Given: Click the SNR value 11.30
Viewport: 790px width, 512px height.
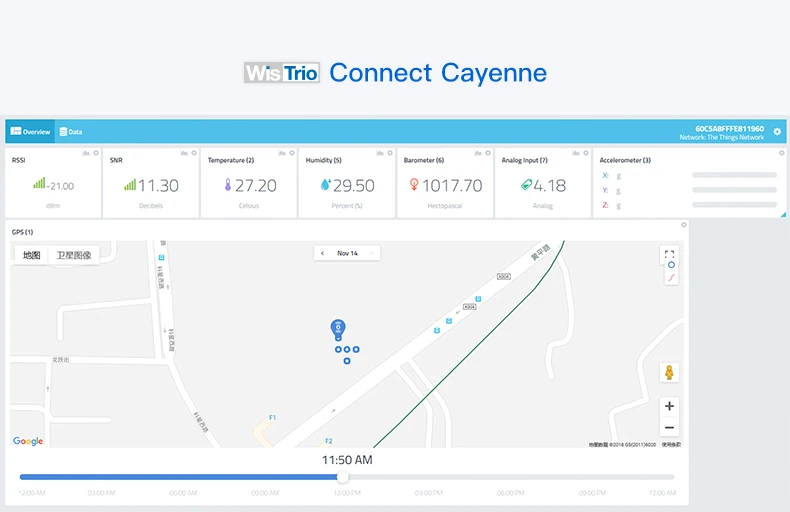Looking at the screenshot, I should [158, 185].
